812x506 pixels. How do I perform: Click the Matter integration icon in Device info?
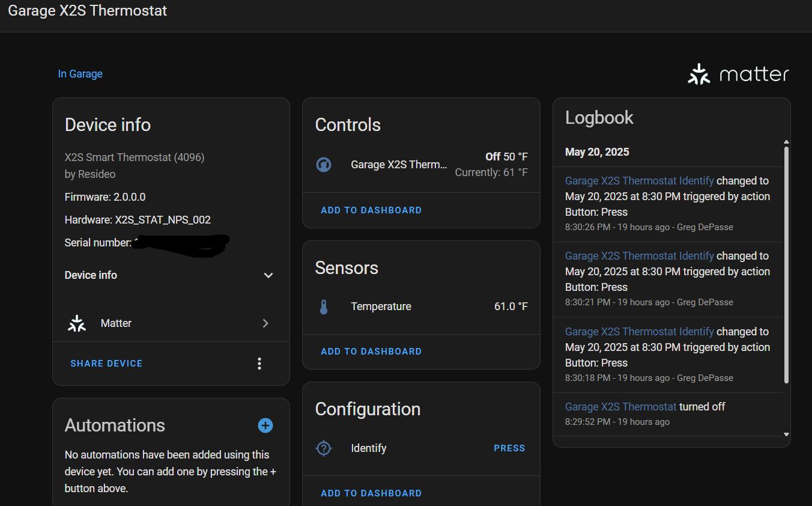(x=77, y=323)
